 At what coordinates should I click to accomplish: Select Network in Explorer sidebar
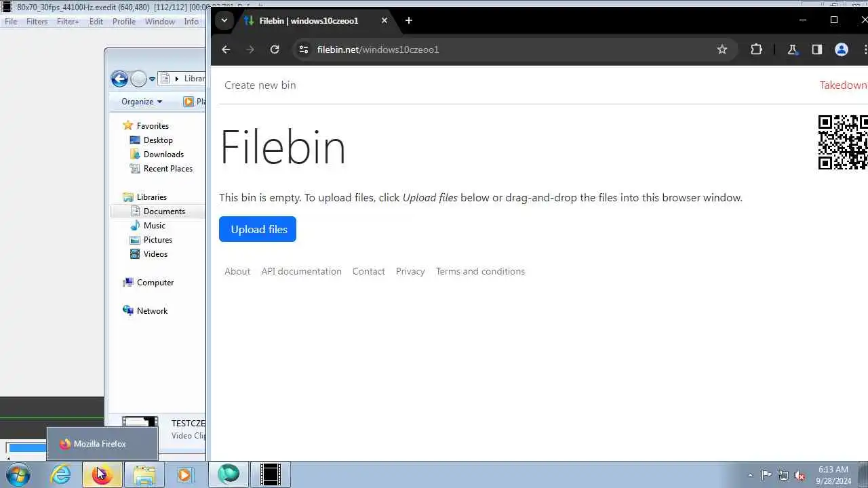152,311
